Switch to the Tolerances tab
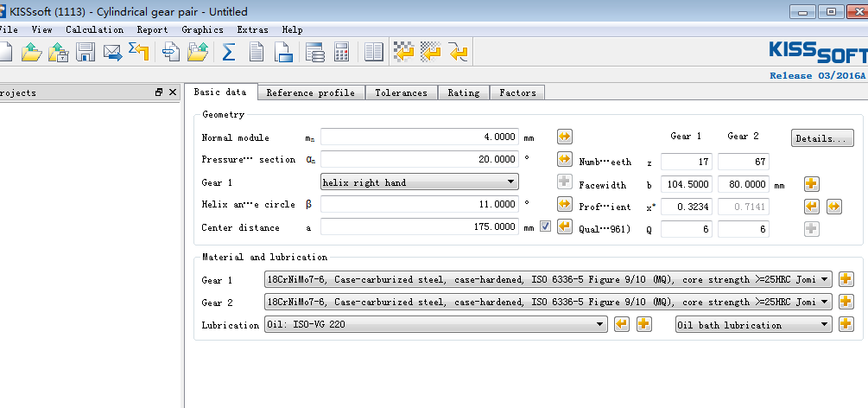This screenshot has width=868, height=408. point(402,92)
